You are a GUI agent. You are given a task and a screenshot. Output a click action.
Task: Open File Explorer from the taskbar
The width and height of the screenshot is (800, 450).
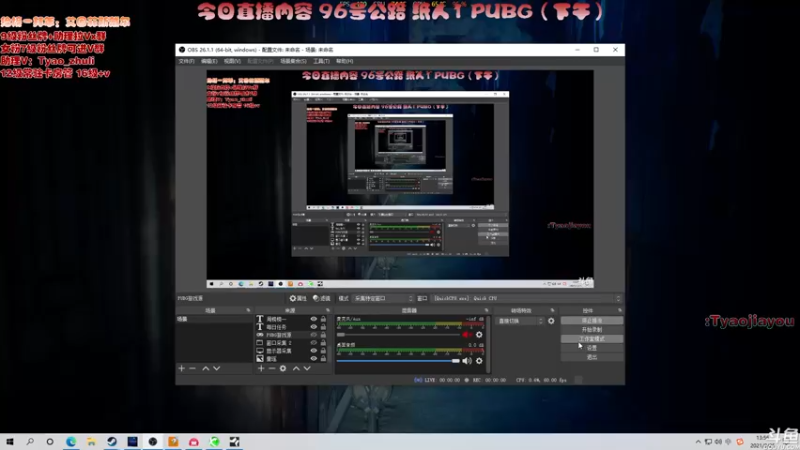(x=91, y=442)
